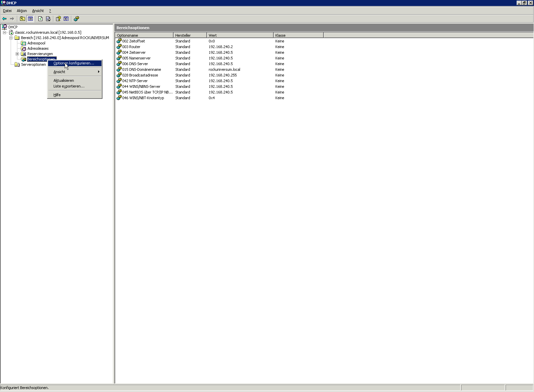534x392 pixels.
Task: Click icon of 002 Zeitoffset option
Action: point(119,41)
